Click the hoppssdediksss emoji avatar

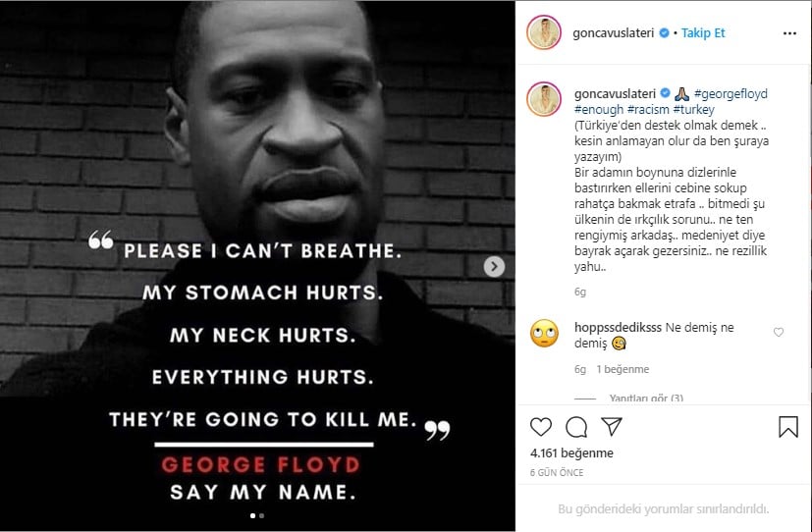pyautogui.click(x=544, y=334)
